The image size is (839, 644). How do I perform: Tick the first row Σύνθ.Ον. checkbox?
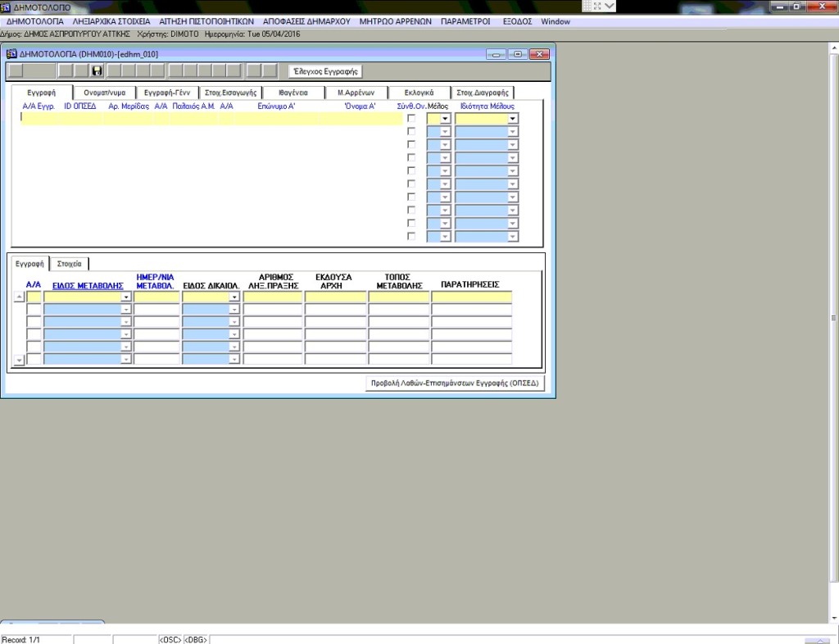(x=411, y=118)
